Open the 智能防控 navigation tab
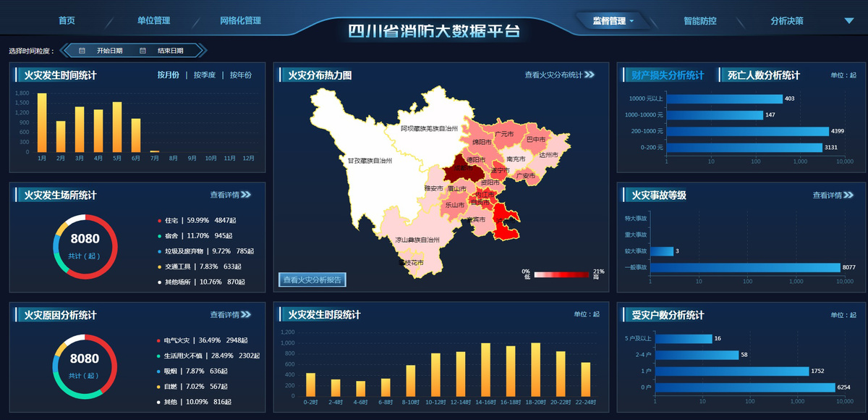This screenshot has height=420, width=868. (699, 21)
